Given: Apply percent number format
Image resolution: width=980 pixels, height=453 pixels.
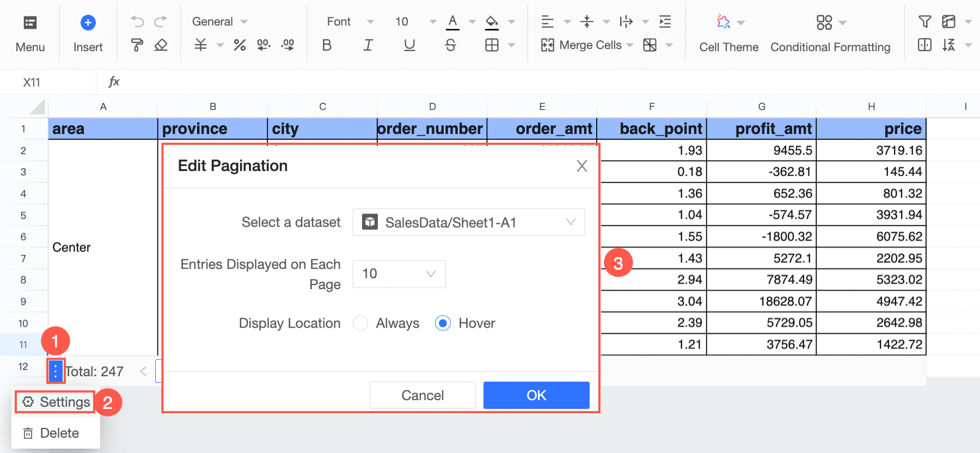Looking at the screenshot, I should [x=240, y=45].
